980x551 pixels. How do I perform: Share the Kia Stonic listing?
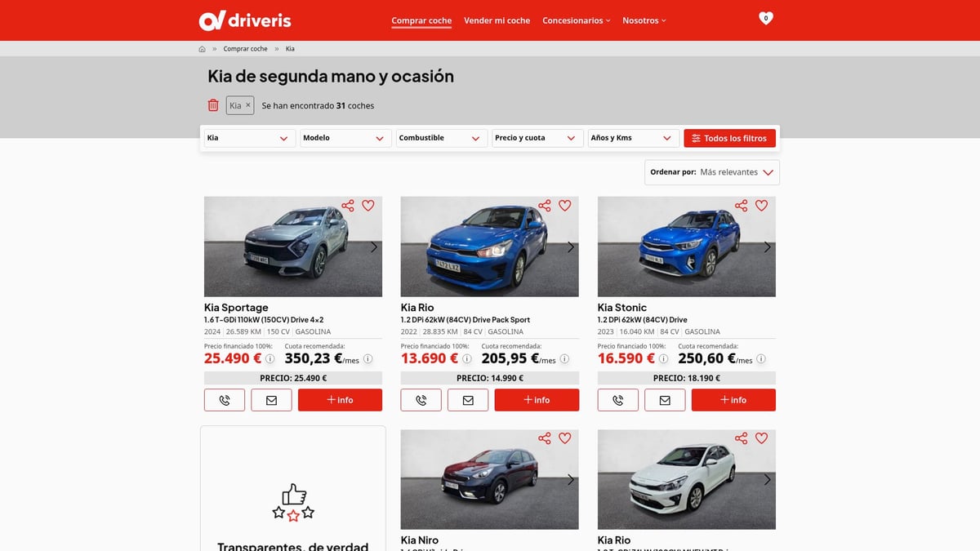point(742,206)
